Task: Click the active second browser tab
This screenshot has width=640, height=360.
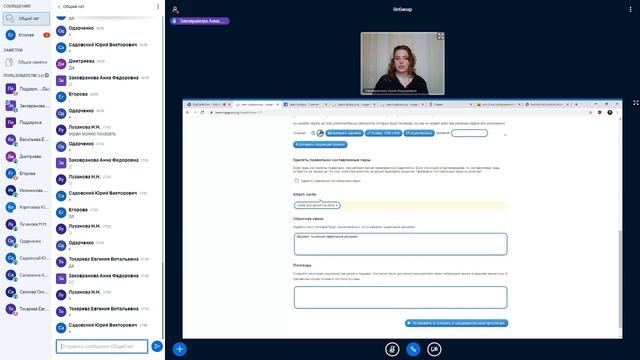Action: (x=257, y=104)
